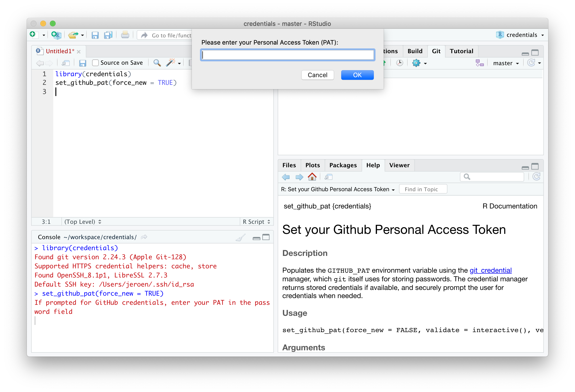Click editor back navigation arrow
This screenshot has height=392, width=575.
[40, 63]
